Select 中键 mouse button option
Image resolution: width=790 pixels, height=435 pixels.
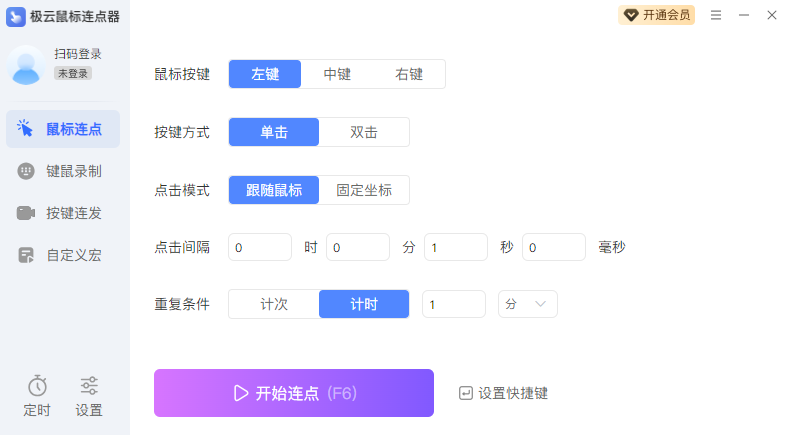click(x=337, y=74)
